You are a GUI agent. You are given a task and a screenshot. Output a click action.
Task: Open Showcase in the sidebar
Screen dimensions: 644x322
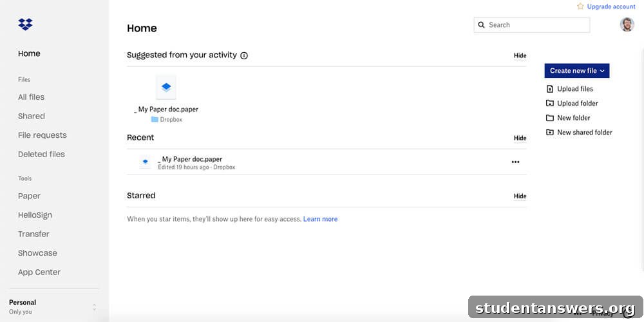click(37, 253)
